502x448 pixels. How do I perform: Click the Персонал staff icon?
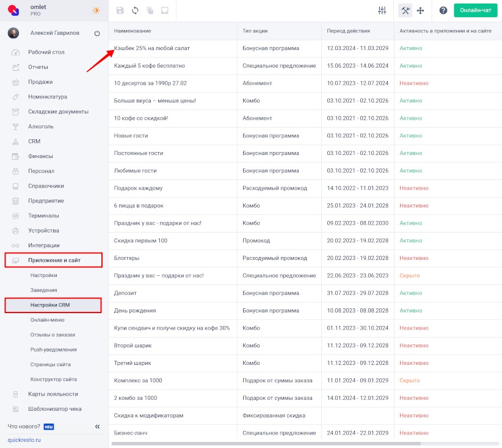click(15, 171)
